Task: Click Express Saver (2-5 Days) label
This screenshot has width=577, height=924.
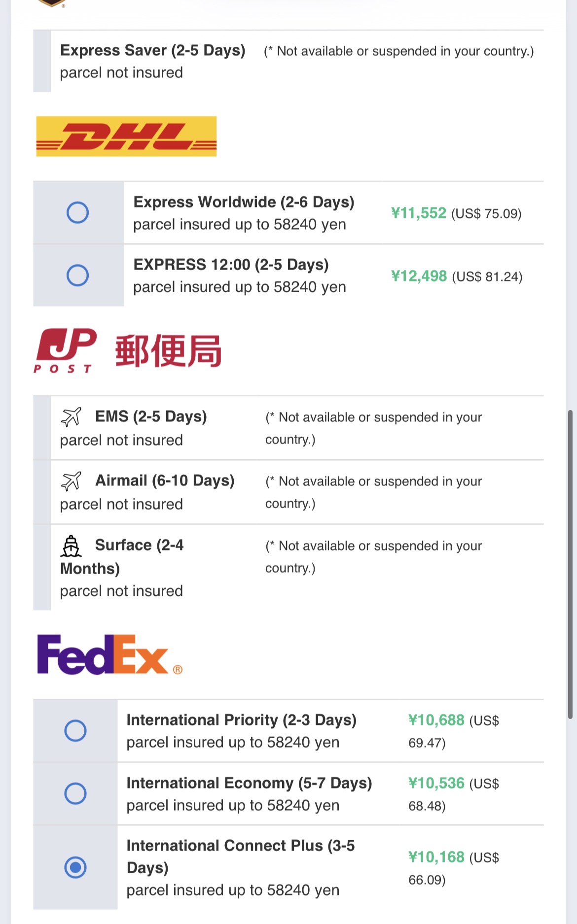Action: coord(153,50)
